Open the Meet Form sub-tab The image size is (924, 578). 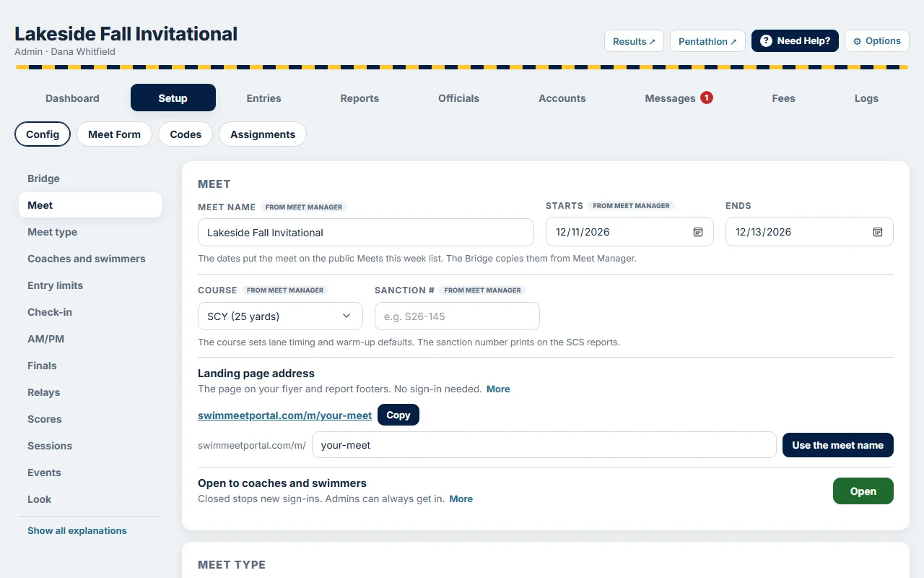tap(114, 134)
